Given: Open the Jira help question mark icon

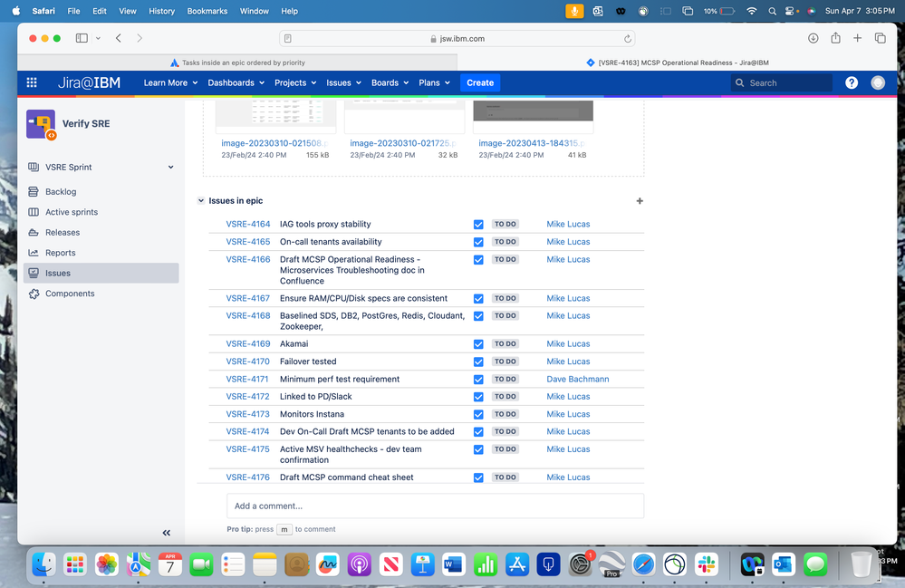Looking at the screenshot, I should (x=852, y=82).
